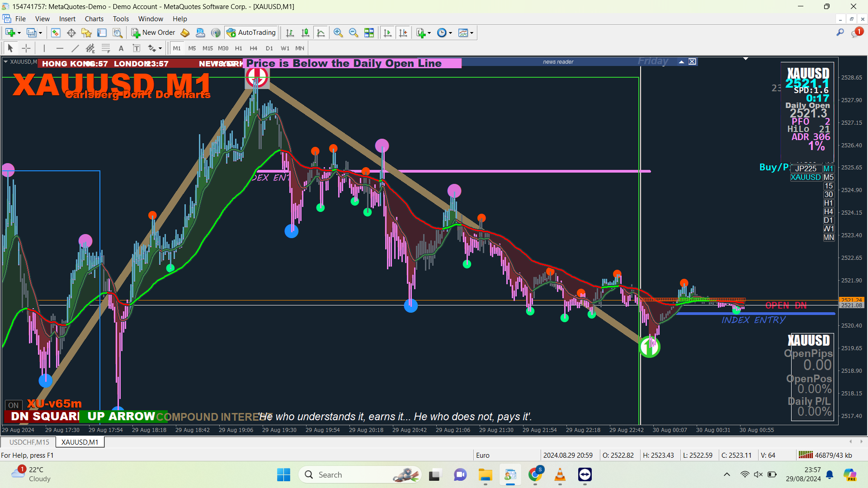Select the crosshair tool

point(26,48)
